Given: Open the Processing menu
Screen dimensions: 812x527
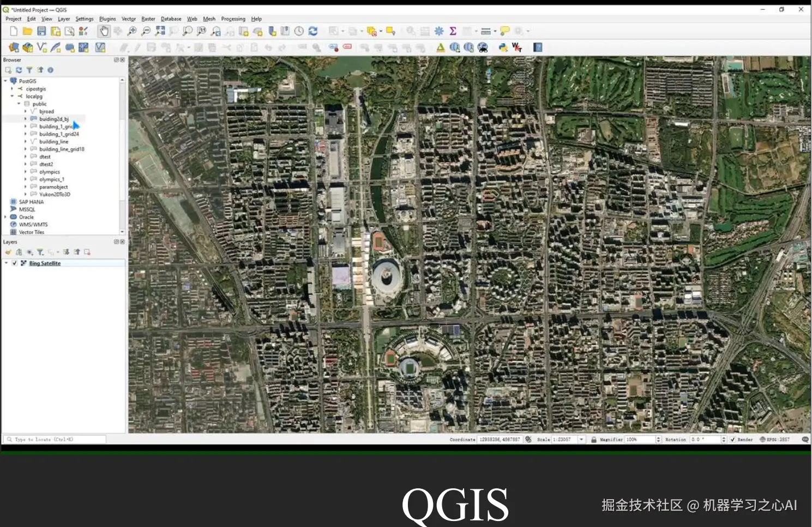Looking at the screenshot, I should (x=233, y=19).
